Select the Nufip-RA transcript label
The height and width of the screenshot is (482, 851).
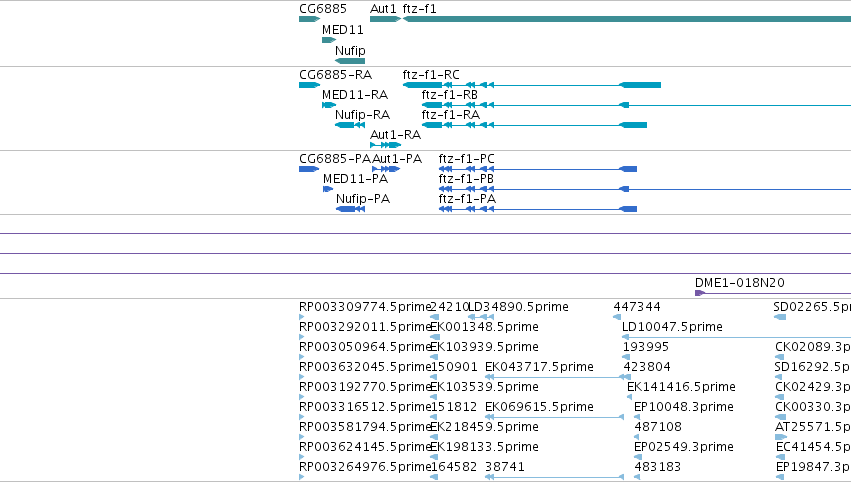(x=363, y=115)
